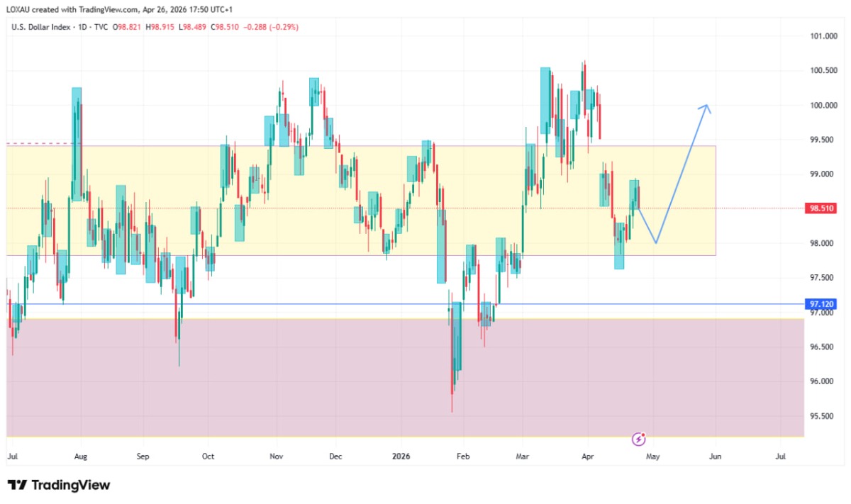Click the 95.500 label on the price axis
851x504 pixels.
823,416
